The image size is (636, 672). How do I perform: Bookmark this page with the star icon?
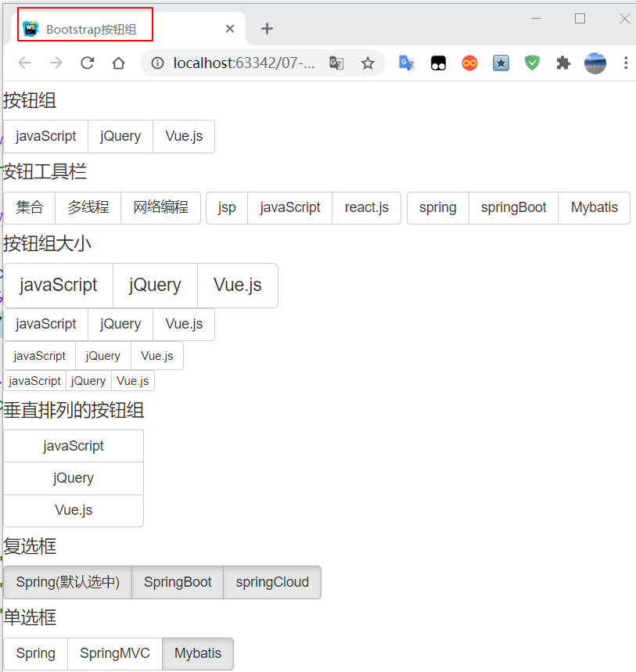click(x=368, y=63)
